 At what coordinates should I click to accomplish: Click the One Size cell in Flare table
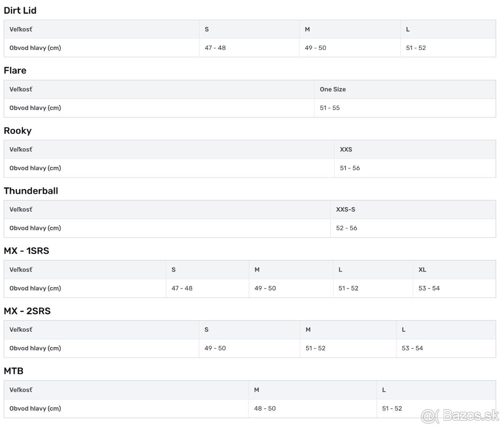(333, 89)
